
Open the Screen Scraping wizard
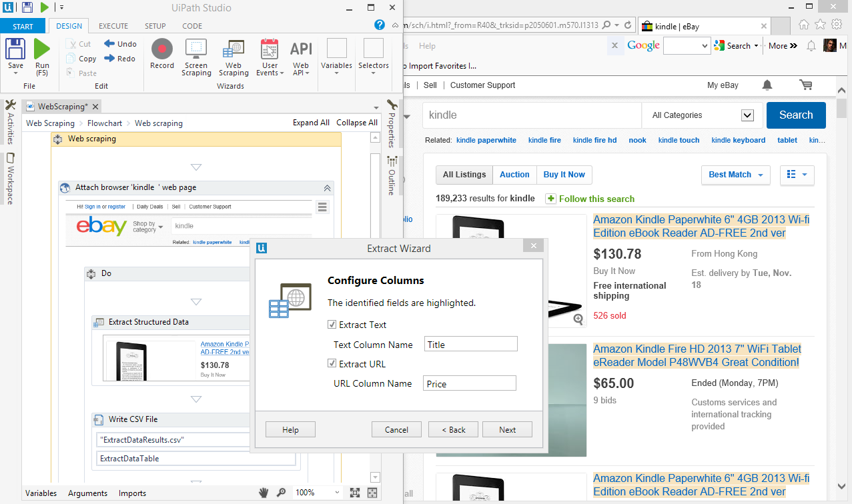coord(196,57)
